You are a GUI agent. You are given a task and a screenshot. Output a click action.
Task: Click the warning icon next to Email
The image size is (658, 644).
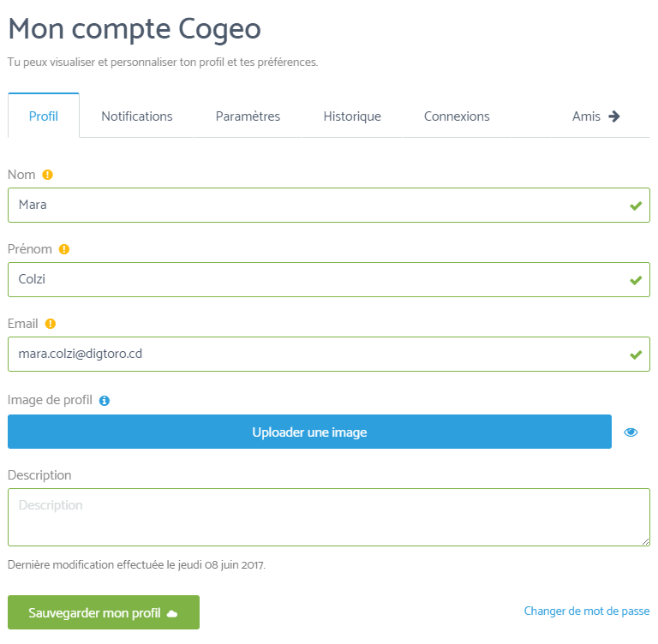(x=51, y=324)
